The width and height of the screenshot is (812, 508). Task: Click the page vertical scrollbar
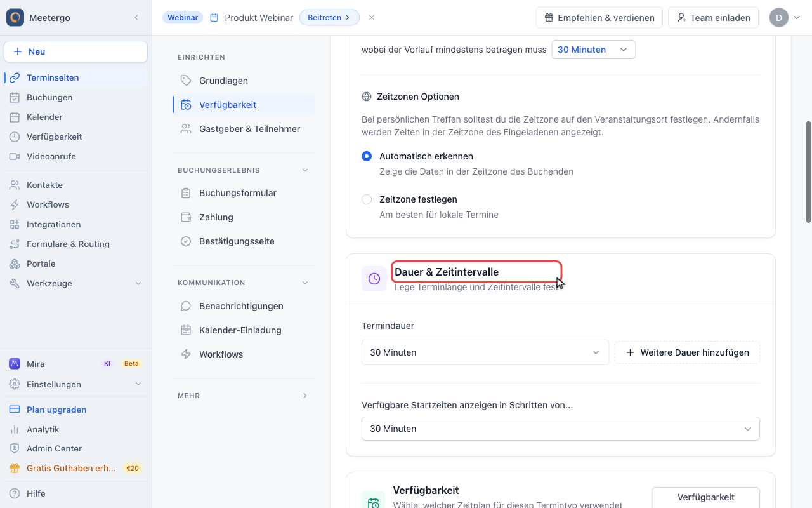click(x=808, y=171)
